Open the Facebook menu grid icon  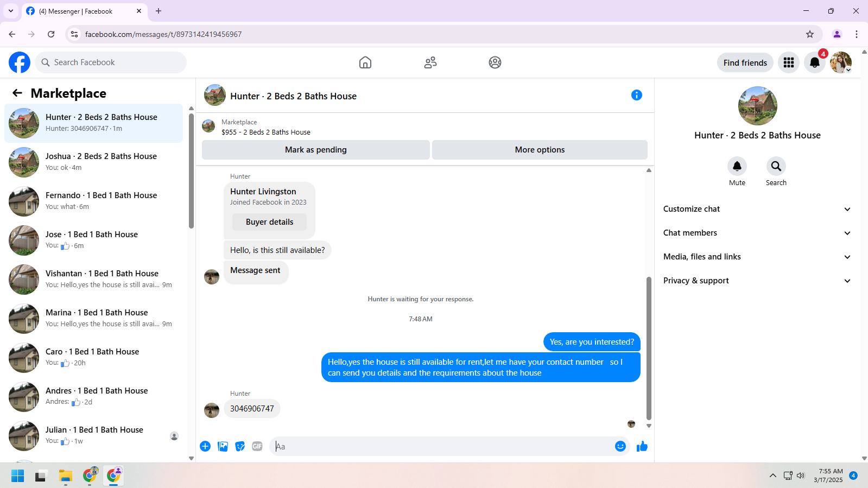[x=789, y=62]
